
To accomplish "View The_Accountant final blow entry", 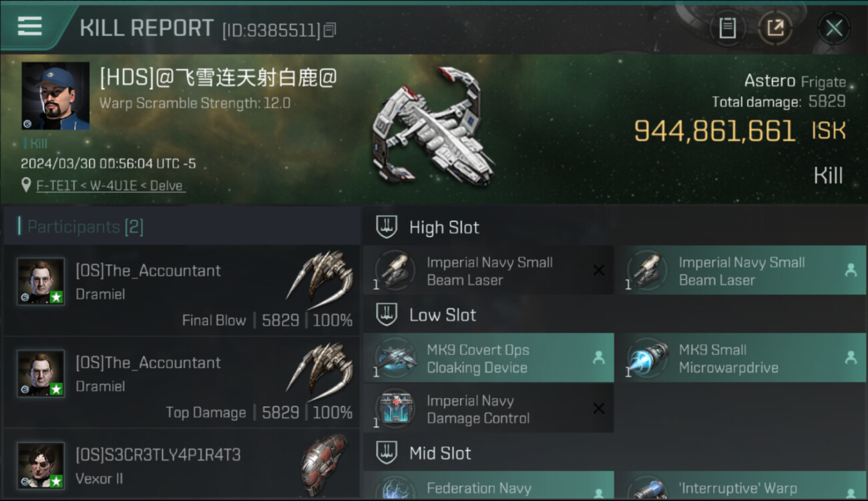I will [182, 290].
